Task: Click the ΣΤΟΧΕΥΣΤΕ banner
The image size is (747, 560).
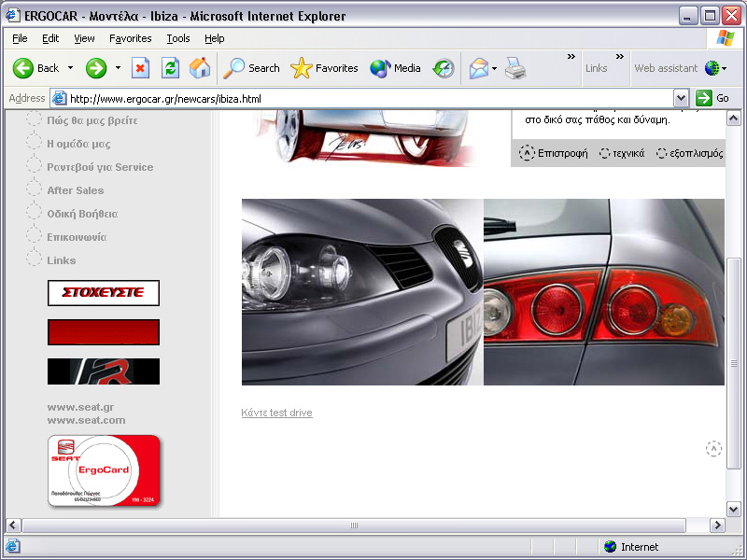Action: coord(104,293)
